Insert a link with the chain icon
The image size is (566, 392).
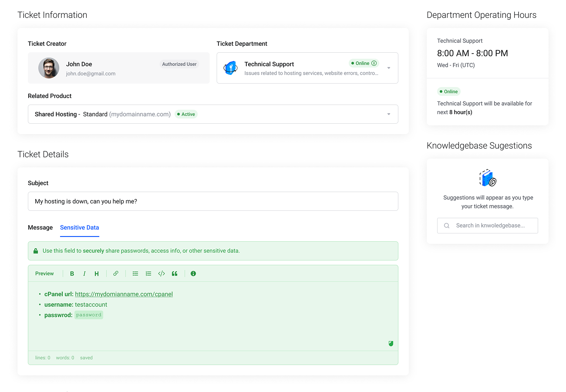[116, 274]
